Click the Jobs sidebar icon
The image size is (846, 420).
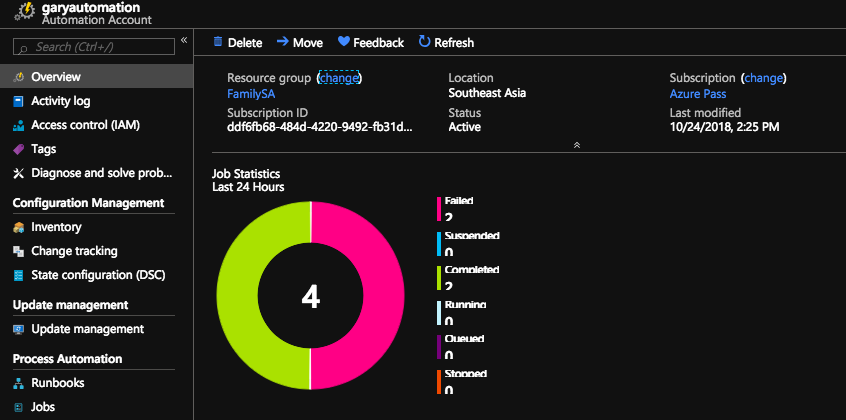point(19,407)
